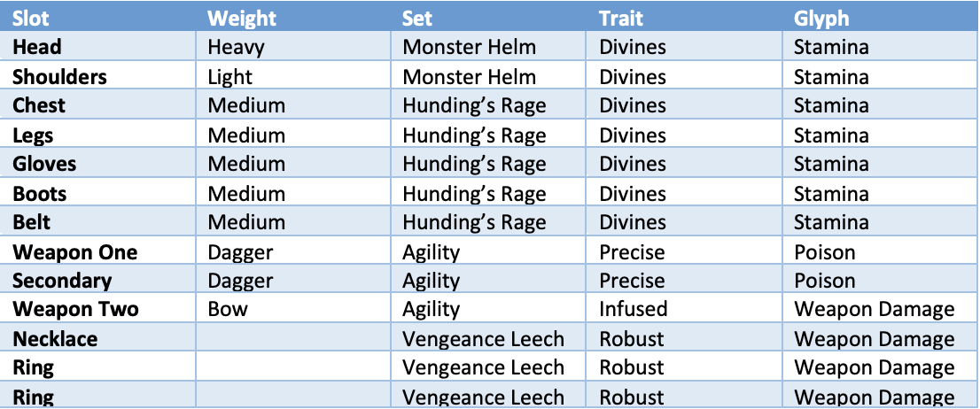Image resolution: width=980 pixels, height=409 pixels.
Task: Click the Necklace slot cell
Action: tap(55, 339)
